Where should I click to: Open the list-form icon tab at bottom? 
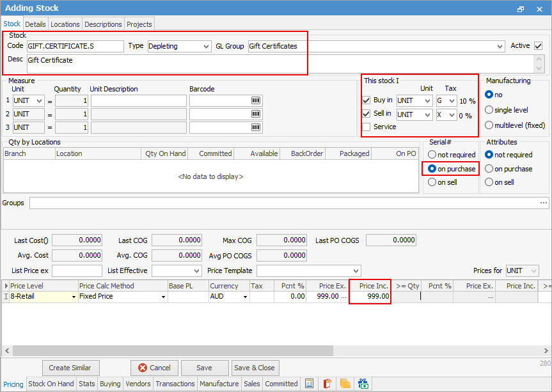310,384
